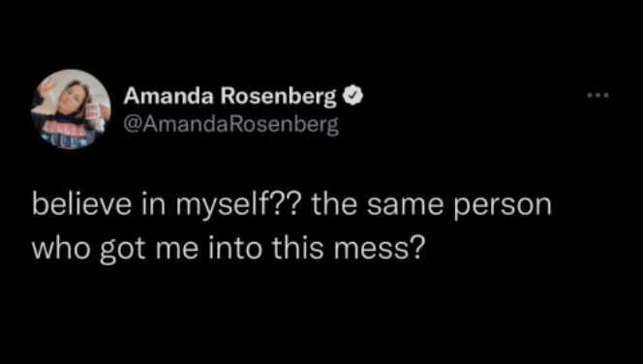Open the three-dot more options menu

[597, 96]
